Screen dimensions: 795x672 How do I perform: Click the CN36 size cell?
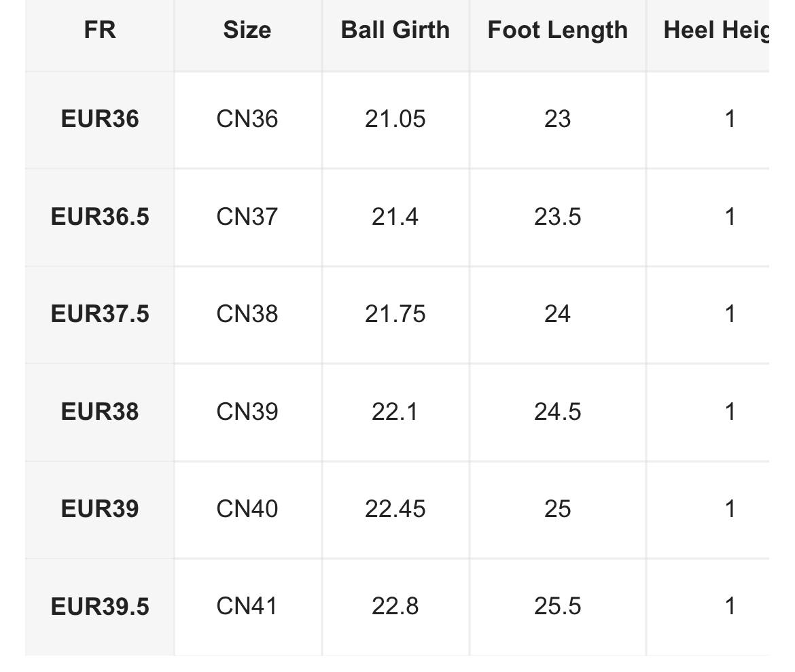[247, 119]
